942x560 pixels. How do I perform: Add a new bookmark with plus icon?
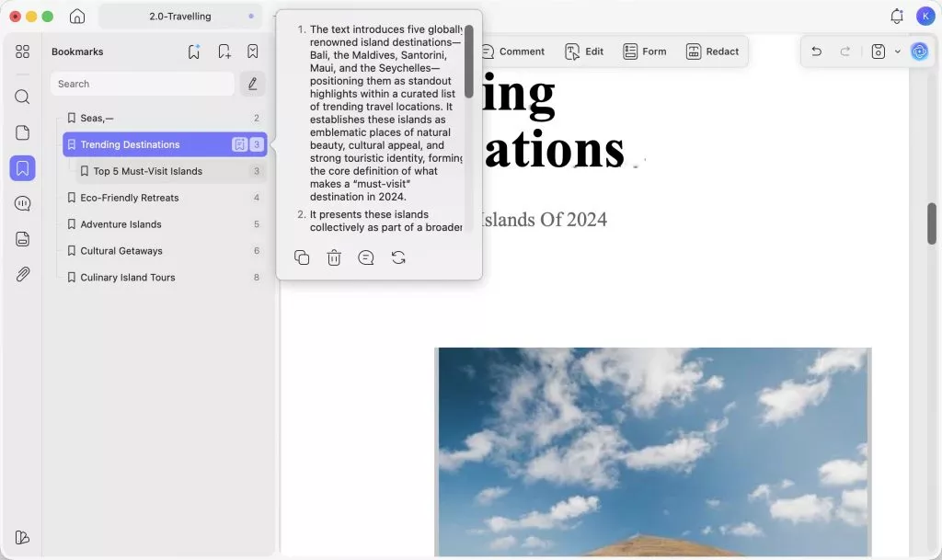pyautogui.click(x=224, y=51)
